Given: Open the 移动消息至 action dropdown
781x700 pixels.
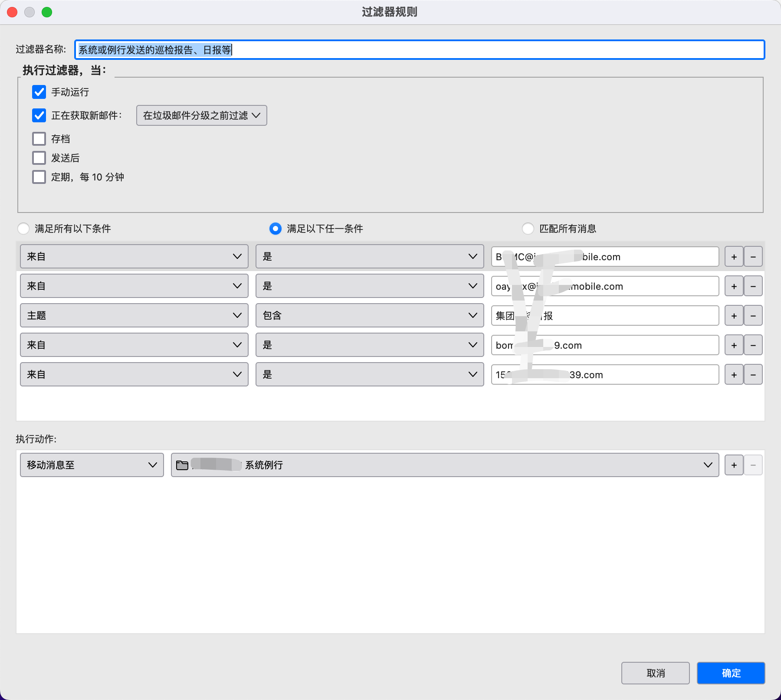Looking at the screenshot, I should (x=92, y=465).
